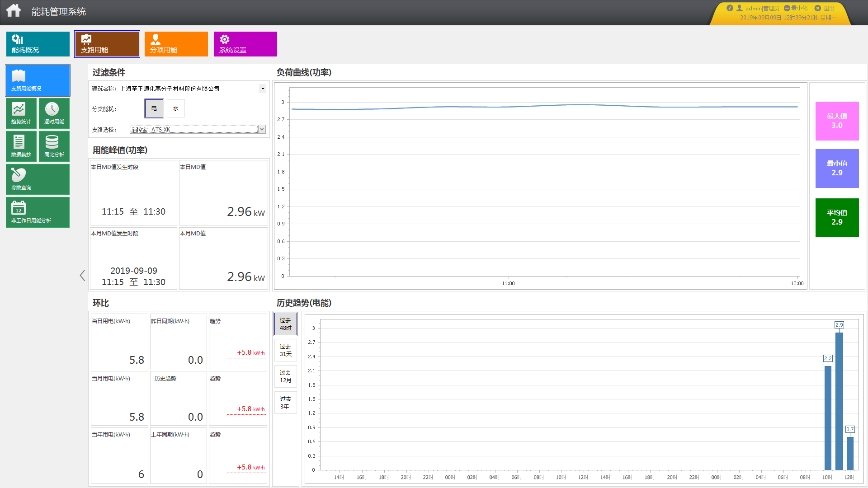
Task: Open the 支路选择 branch combo box
Action: coord(198,130)
